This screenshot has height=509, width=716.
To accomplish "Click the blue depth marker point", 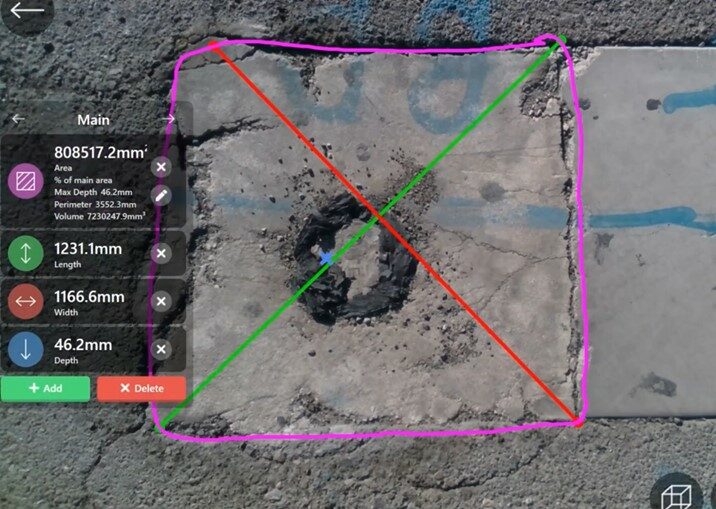I will [326, 259].
